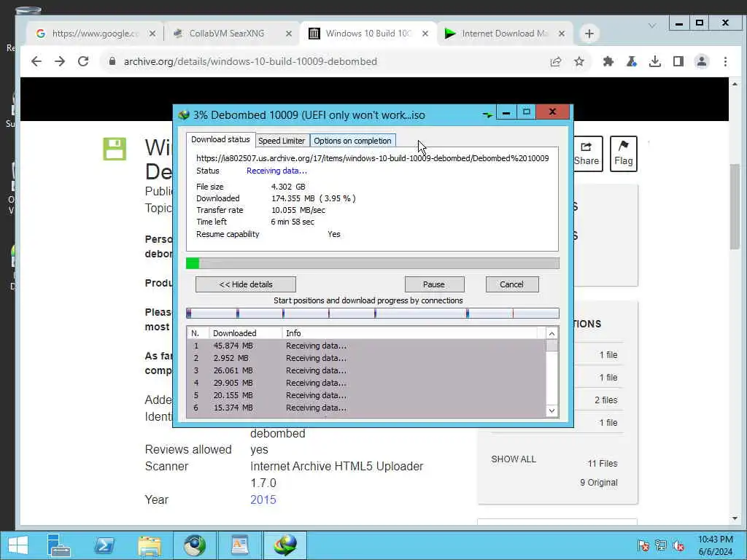
Task: Click the tray network icon
Action: (x=661, y=545)
